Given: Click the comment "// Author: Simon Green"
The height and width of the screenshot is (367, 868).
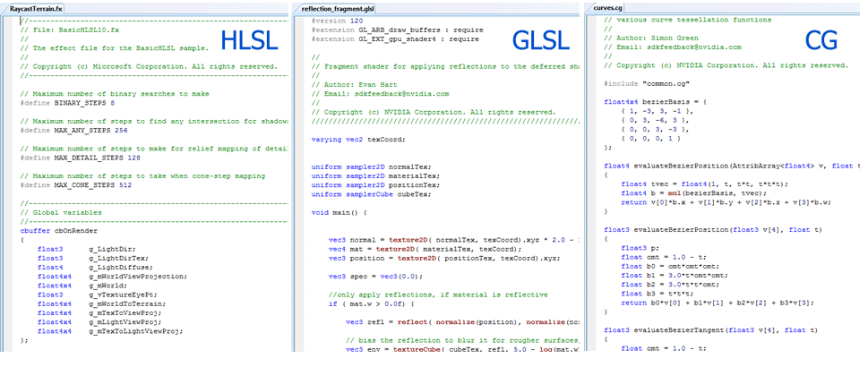Looking at the screenshot, I should click(649, 38).
